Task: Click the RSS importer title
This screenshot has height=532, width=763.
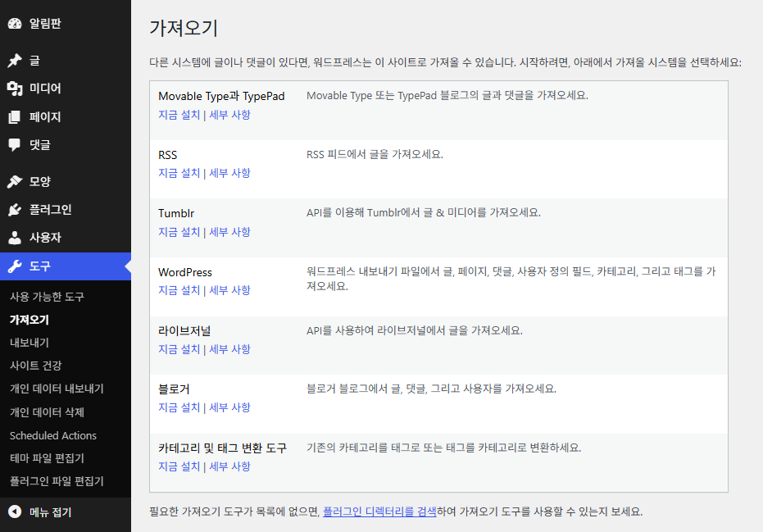Action: coord(168,155)
